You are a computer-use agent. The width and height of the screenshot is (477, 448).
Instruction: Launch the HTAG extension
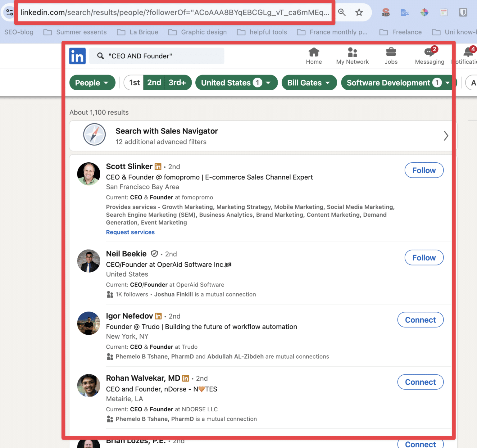405,12
